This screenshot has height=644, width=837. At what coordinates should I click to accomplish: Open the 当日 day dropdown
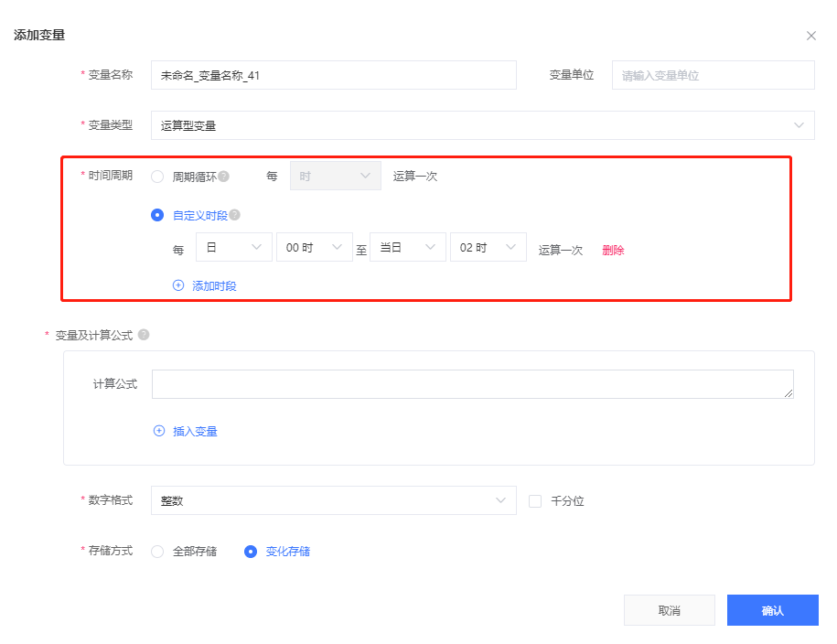pos(407,248)
